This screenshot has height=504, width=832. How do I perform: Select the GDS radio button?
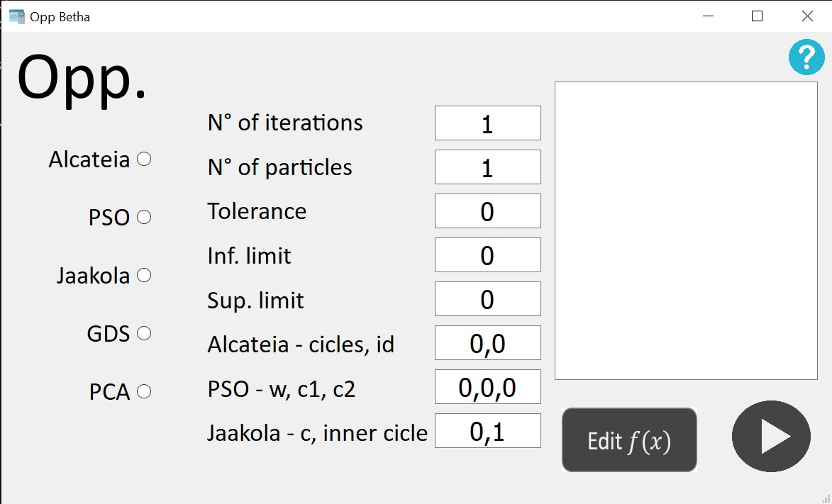tap(144, 333)
